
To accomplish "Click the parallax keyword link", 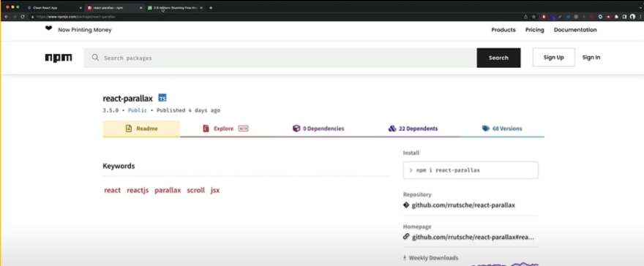I will click(x=168, y=190).
